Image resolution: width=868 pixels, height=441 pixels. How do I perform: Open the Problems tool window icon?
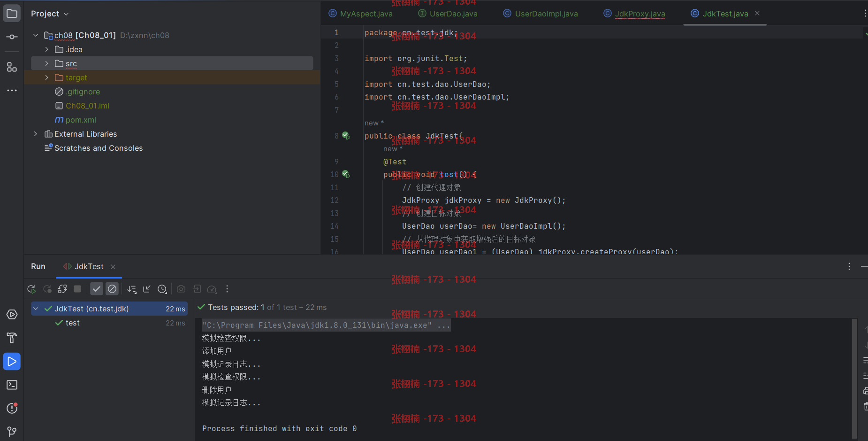click(12, 408)
